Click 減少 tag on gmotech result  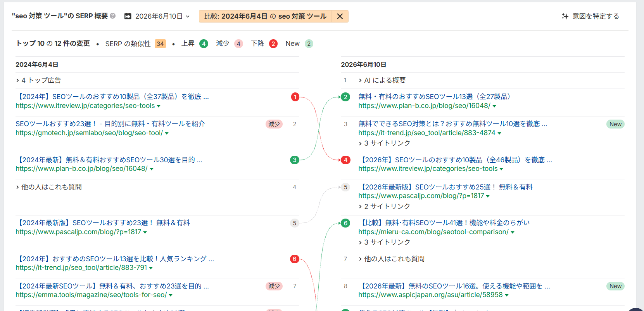click(274, 124)
